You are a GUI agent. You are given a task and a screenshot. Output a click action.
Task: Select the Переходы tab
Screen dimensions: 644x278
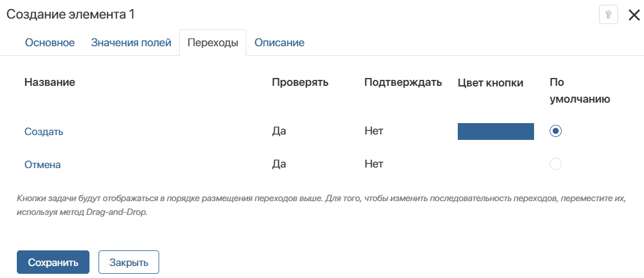213,43
